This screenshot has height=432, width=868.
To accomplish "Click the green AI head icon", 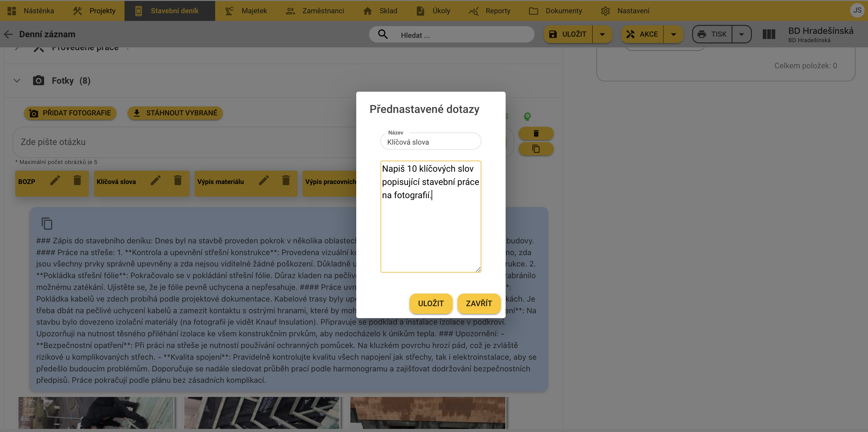I will click(527, 117).
